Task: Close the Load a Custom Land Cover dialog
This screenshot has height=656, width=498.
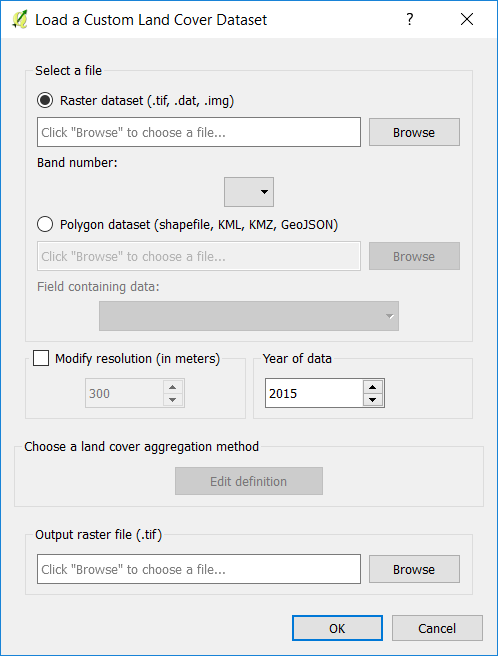Action: 467,19
